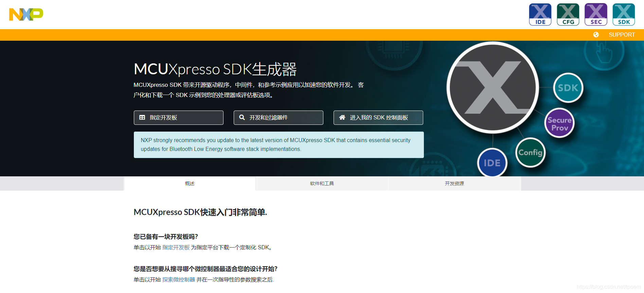Viewport: 644px width, 293px height.
Task: Switch to the 开发资源 tab
Action: coord(454,183)
